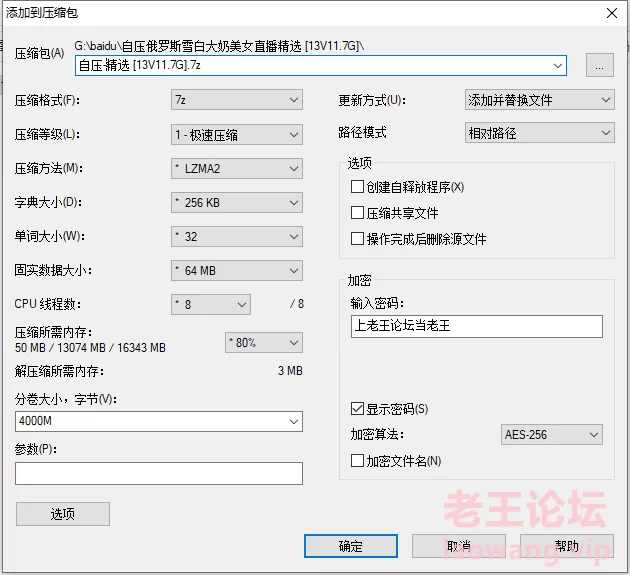
Task: Toggle the compress shared files checkbox
Action: [357, 213]
